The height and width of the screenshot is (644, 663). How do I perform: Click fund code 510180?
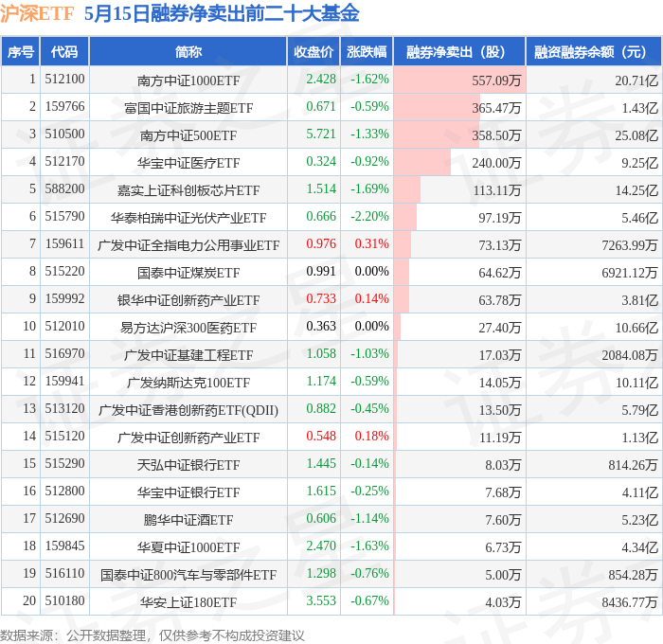point(64,601)
